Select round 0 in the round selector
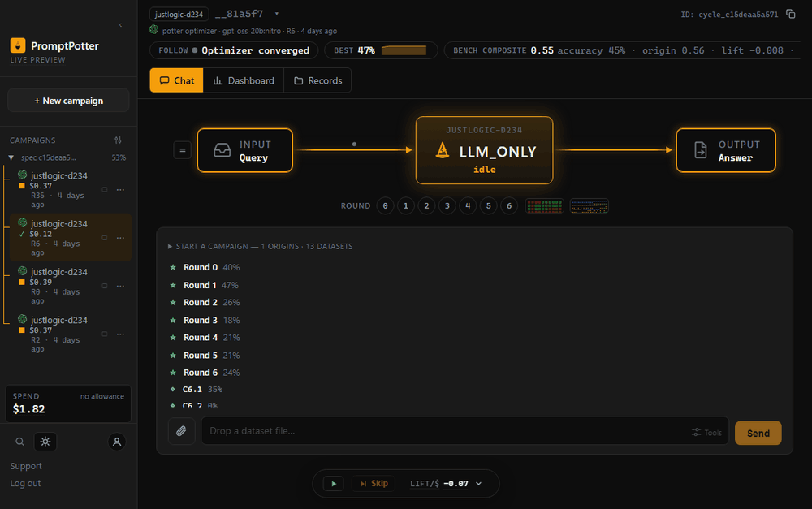This screenshot has height=509, width=812. 385,205
